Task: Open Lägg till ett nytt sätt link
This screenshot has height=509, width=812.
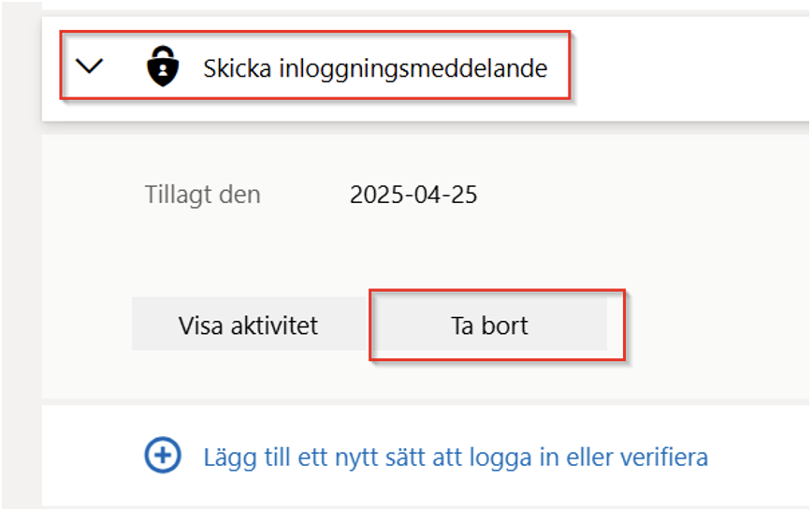Action: [x=456, y=457]
